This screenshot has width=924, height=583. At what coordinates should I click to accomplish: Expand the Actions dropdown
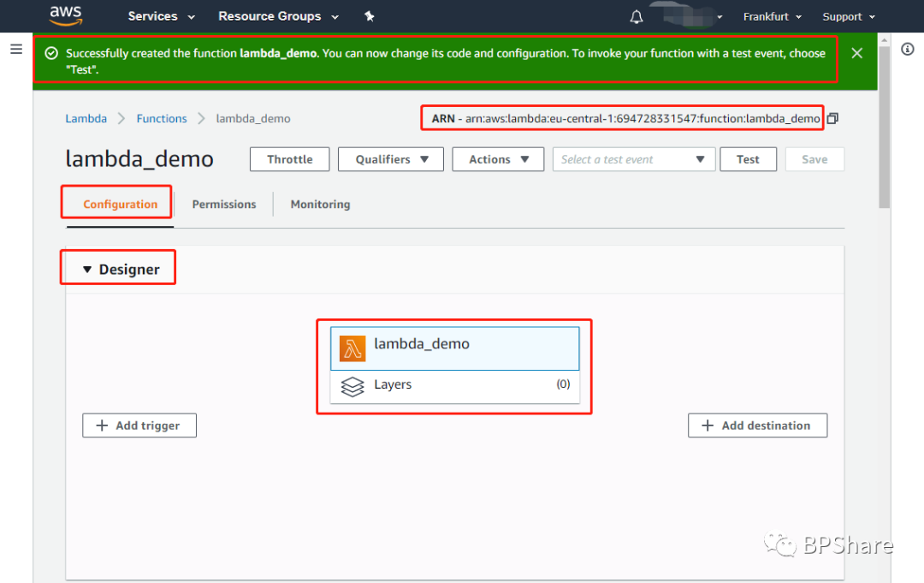coord(498,159)
